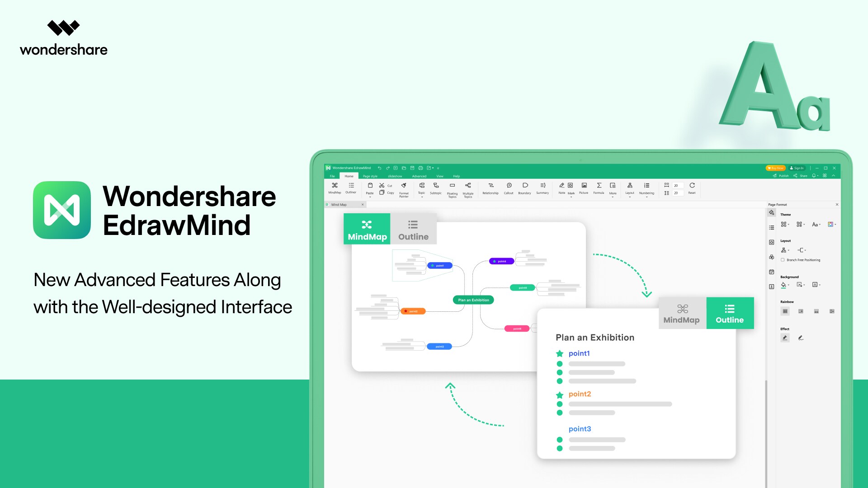Open the Outliner view from ribbon
This screenshot has width=868, height=488.
coord(351,188)
